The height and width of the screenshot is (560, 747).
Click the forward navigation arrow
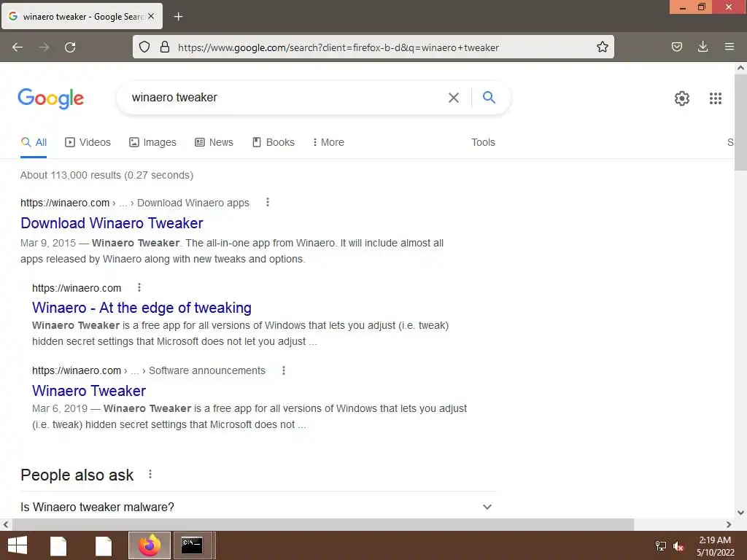click(44, 47)
